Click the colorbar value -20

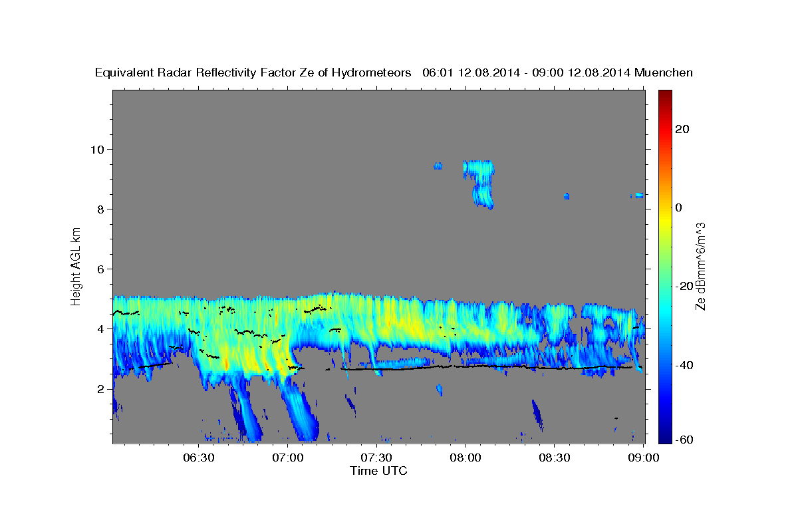click(x=683, y=287)
